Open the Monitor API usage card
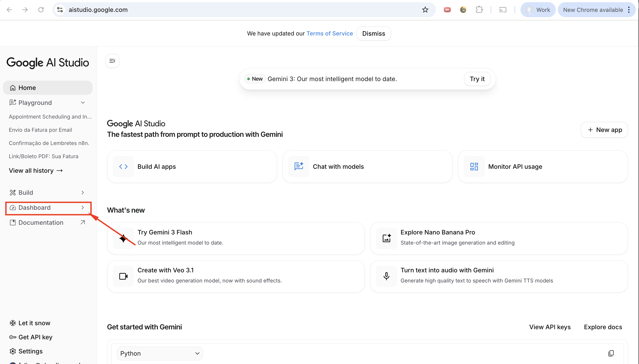The width and height of the screenshot is (639, 364). click(x=543, y=167)
